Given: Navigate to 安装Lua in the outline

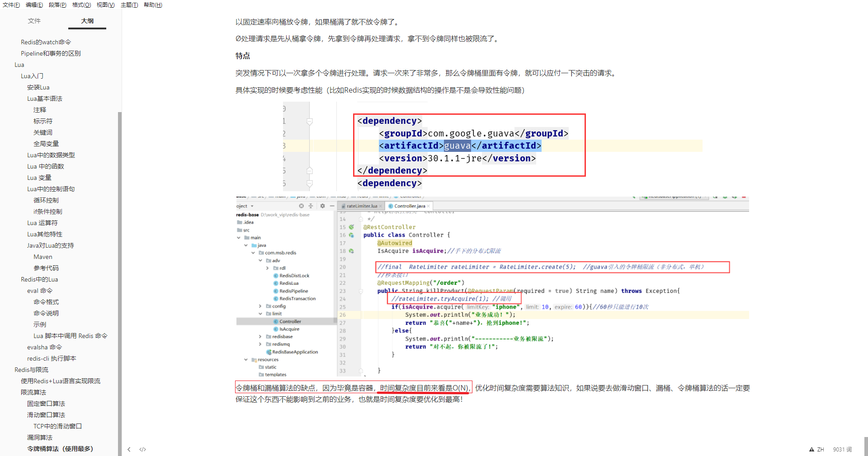Looking at the screenshot, I should 38,87.
